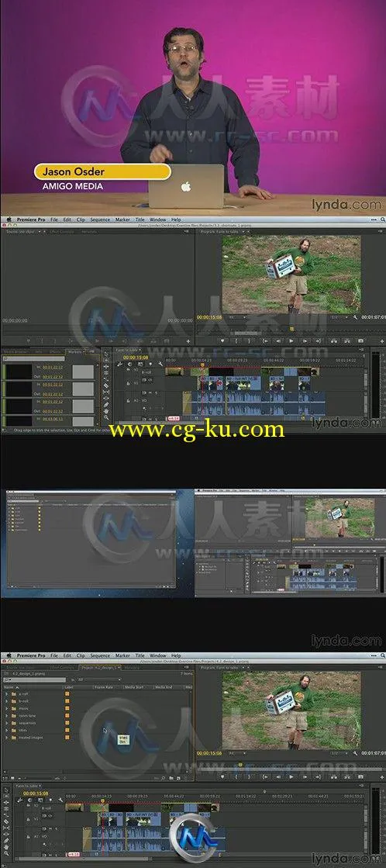Open Window menu in upper Premiere window
Image resolution: width=386 pixels, height=868 pixels.
(x=157, y=220)
